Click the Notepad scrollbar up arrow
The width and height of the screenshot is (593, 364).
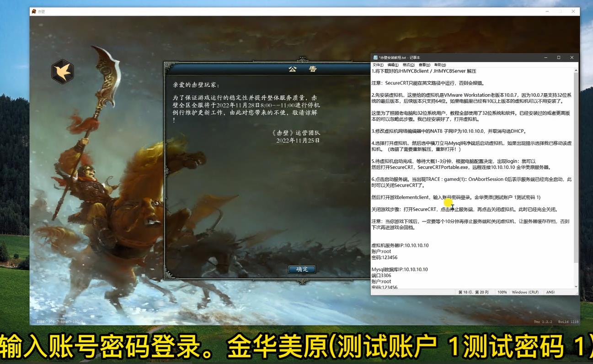pos(576,71)
